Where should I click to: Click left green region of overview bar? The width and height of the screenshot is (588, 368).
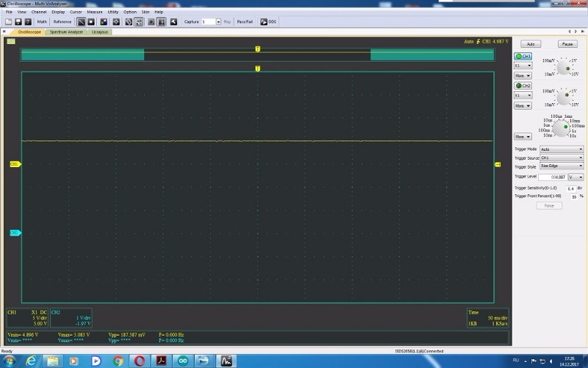pos(82,54)
